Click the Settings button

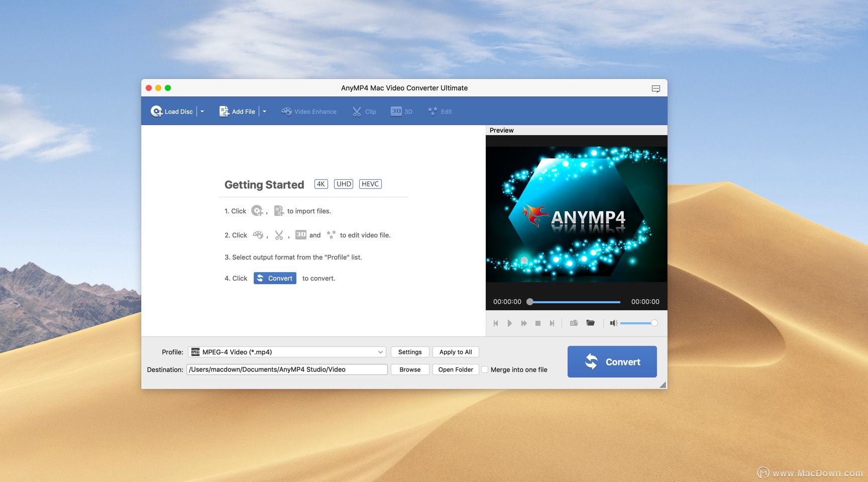(410, 352)
